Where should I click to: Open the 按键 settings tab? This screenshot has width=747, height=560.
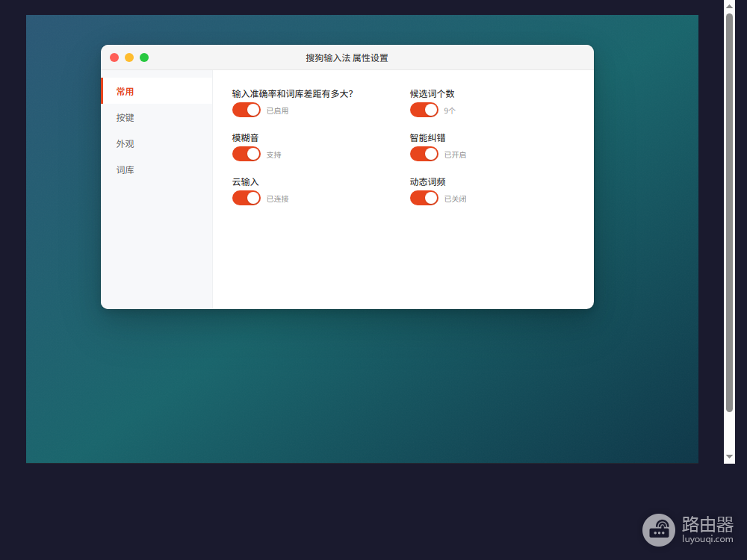(x=157, y=118)
